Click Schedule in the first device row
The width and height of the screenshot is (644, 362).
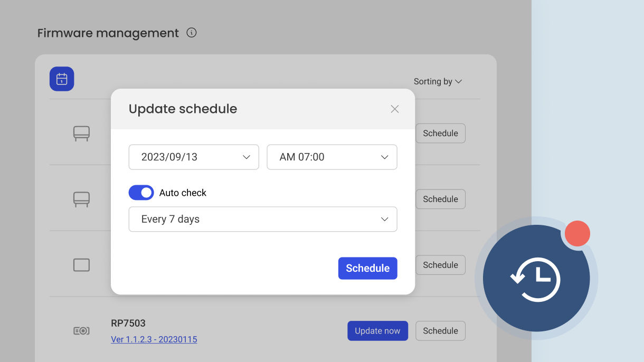pyautogui.click(x=440, y=133)
